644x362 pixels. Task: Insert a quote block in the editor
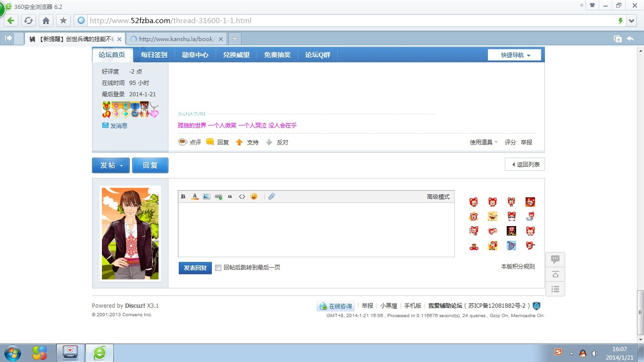pyautogui.click(x=230, y=196)
